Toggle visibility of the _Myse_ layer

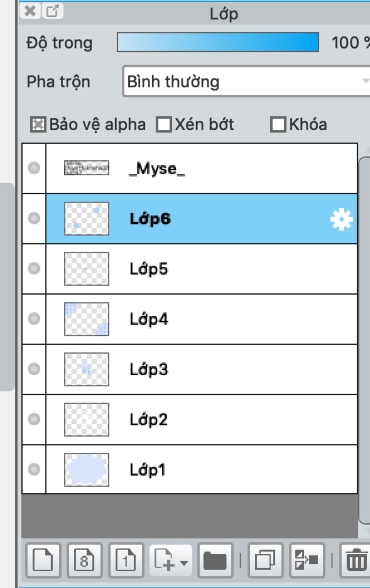pyautogui.click(x=34, y=168)
